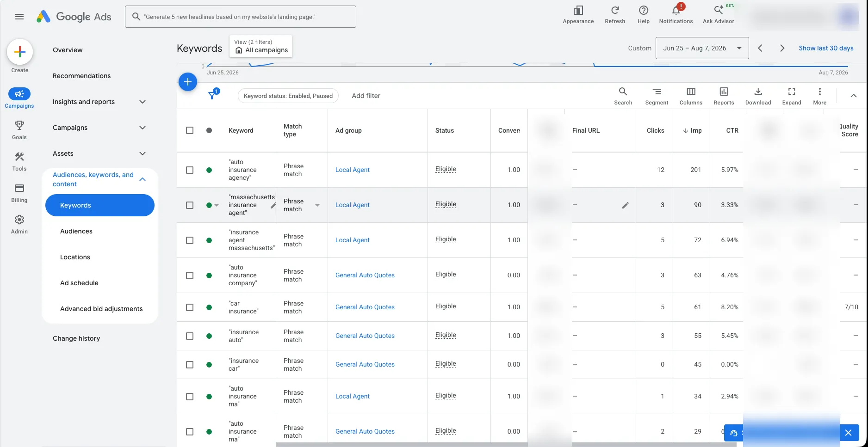
Task: Click the Google Ads search field
Action: pyautogui.click(x=241, y=17)
